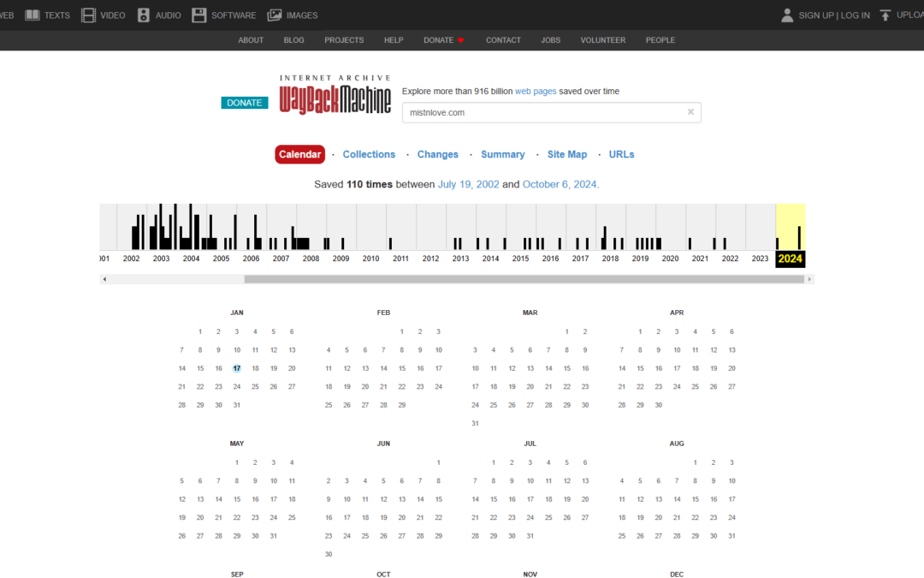Select year 2019 in the timeline
This screenshot has height=578, width=924.
[640, 259]
